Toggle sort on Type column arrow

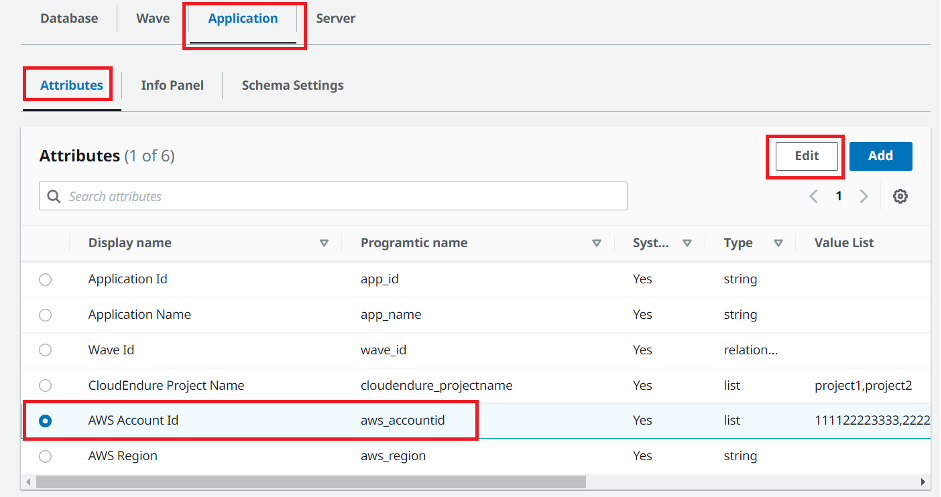(x=777, y=243)
